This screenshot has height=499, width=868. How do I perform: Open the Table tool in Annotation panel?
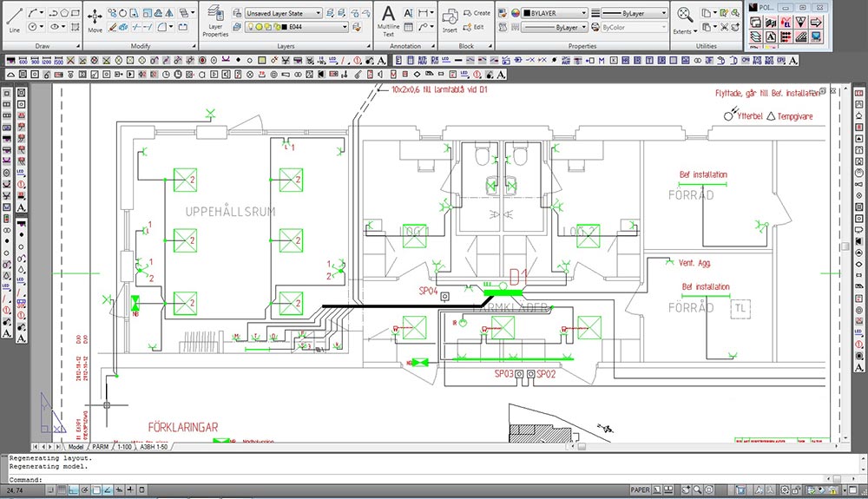(x=409, y=27)
